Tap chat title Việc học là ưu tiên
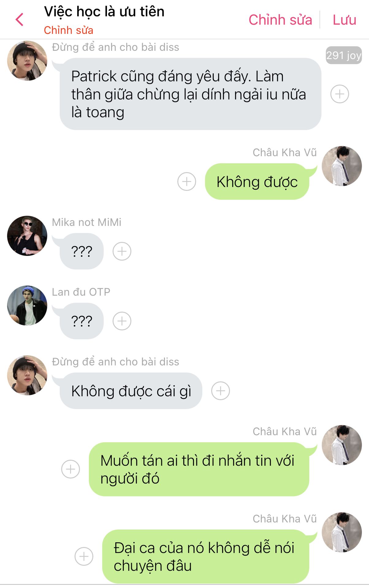The height and width of the screenshot is (588, 369). click(104, 12)
